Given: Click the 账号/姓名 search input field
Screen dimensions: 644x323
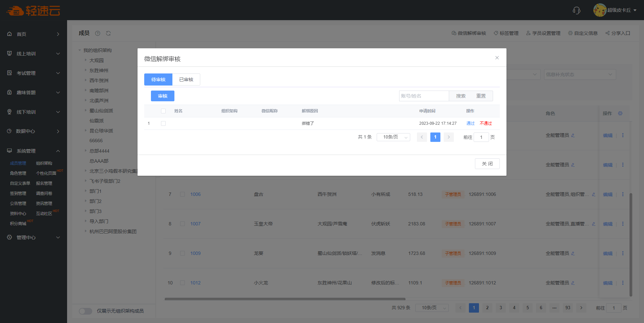Looking at the screenshot, I should [424, 96].
